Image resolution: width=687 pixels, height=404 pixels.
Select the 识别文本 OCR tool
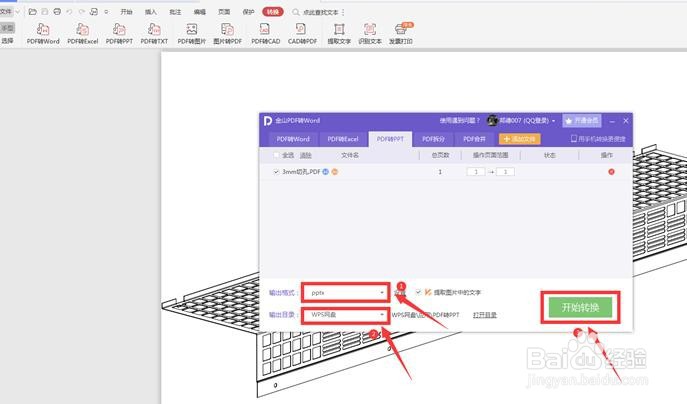(370, 34)
